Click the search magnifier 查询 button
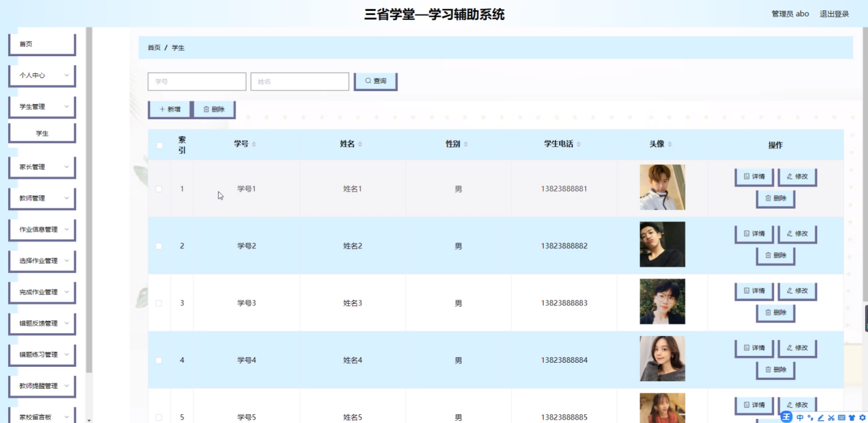This screenshot has width=868, height=423. point(375,81)
